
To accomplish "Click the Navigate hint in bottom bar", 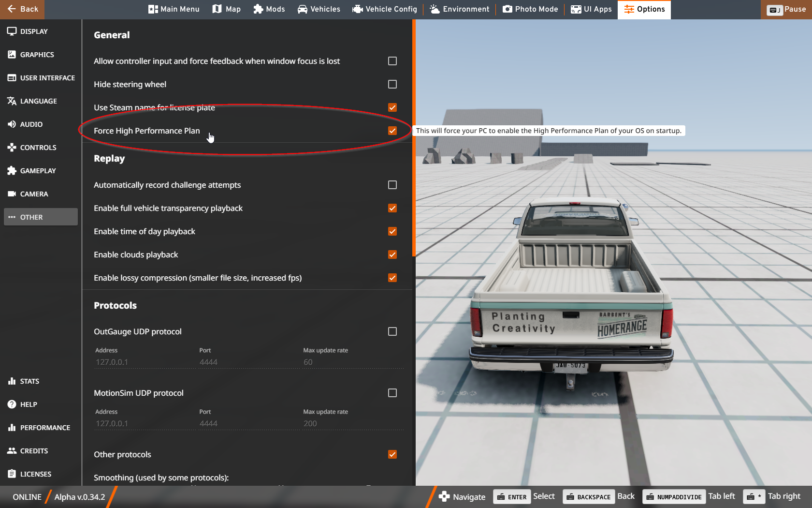I will coord(462,497).
